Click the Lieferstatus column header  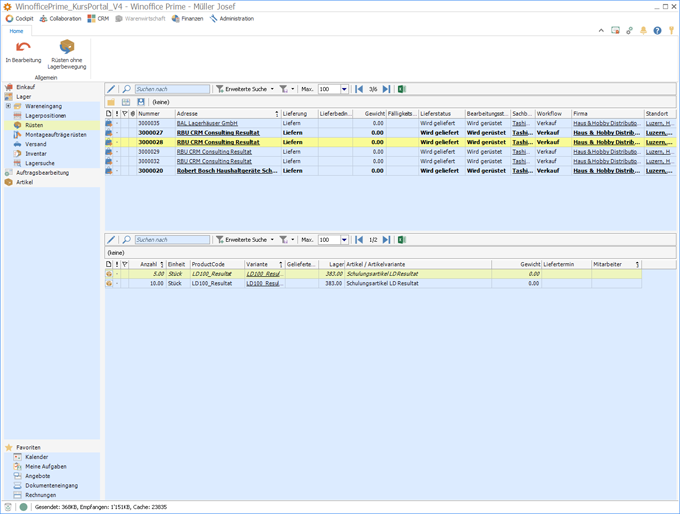coord(442,114)
